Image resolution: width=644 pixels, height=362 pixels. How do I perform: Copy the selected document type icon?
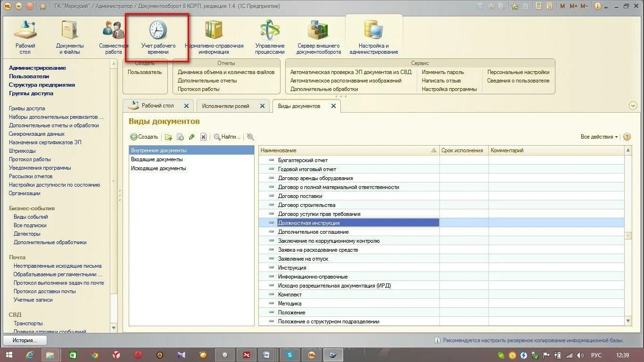click(x=180, y=137)
